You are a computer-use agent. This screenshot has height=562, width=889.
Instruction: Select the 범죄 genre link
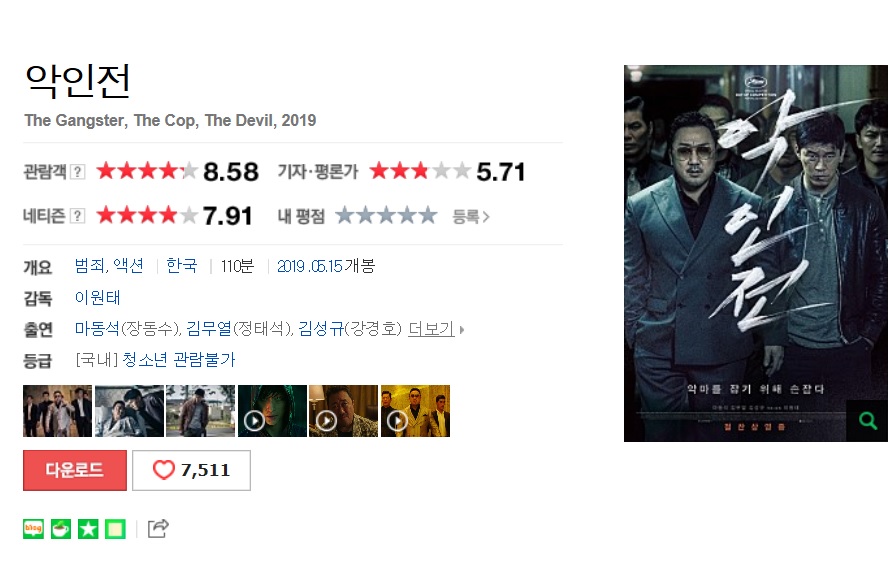tap(90, 266)
